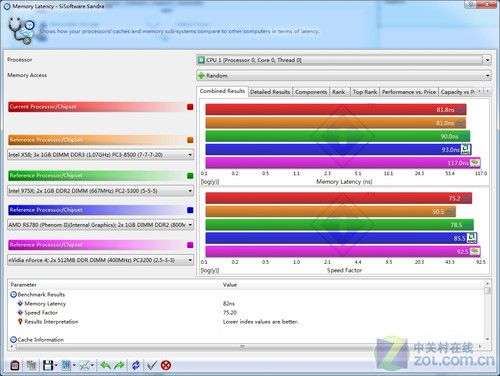This screenshot has width=500, height=376.
Task: Open the Random Memory Access dropdown
Action: tap(344, 76)
